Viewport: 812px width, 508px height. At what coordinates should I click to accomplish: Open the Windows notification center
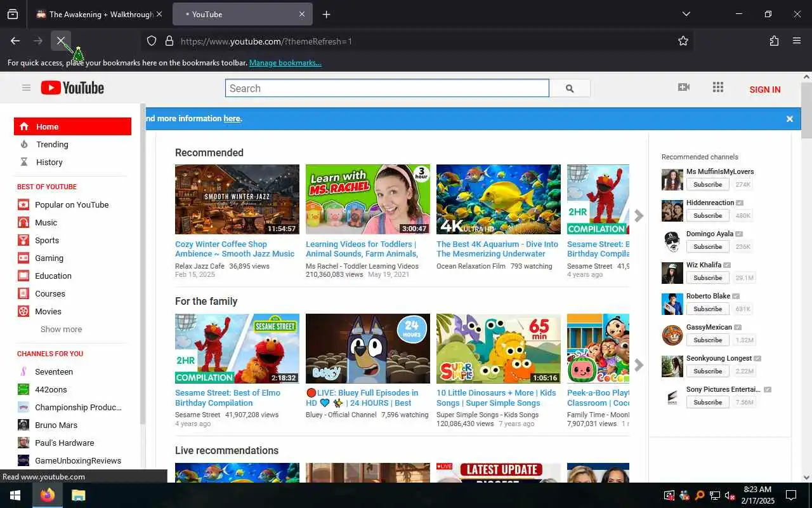tap(791, 495)
